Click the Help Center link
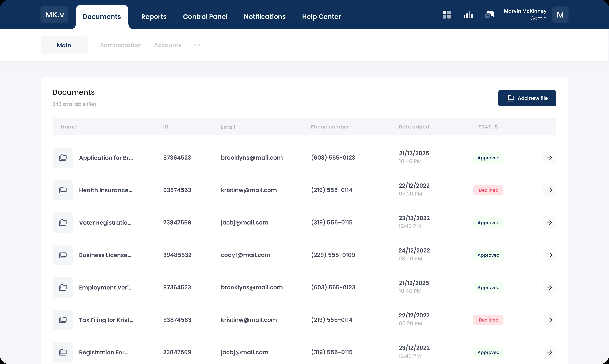 (321, 17)
